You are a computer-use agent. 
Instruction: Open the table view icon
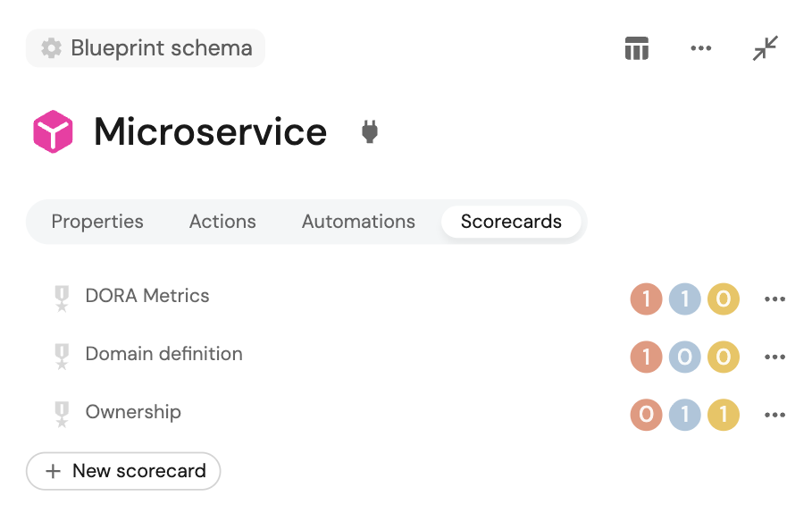(636, 48)
